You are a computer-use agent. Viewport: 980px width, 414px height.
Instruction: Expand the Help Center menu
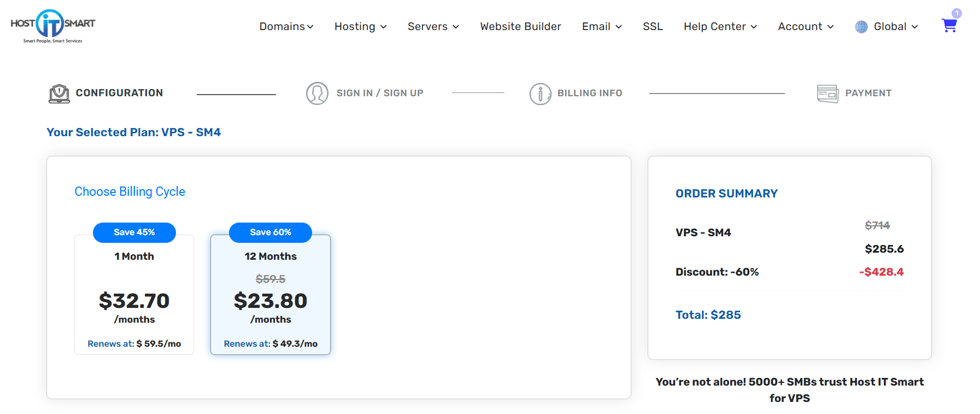click(720, 26)
